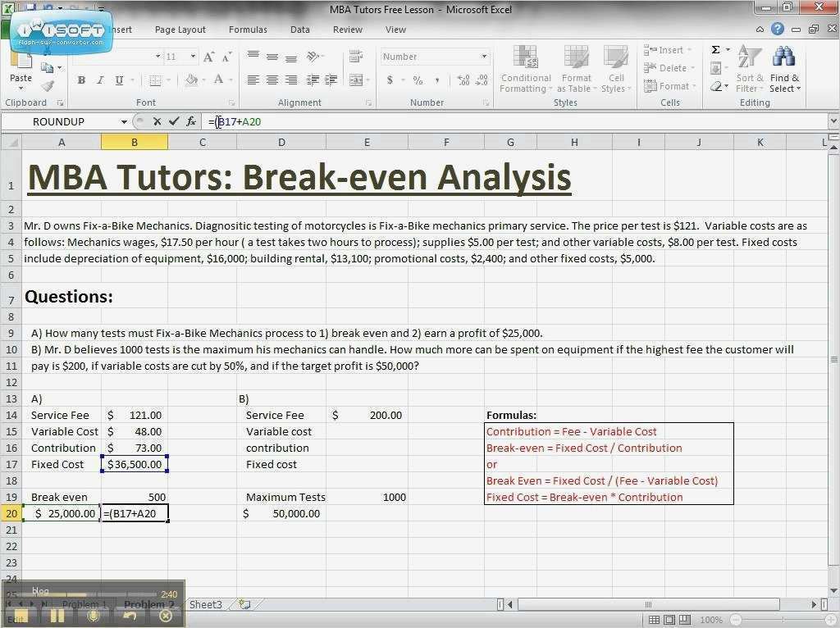Open the Formulas ribbon tab

point(248,30)
